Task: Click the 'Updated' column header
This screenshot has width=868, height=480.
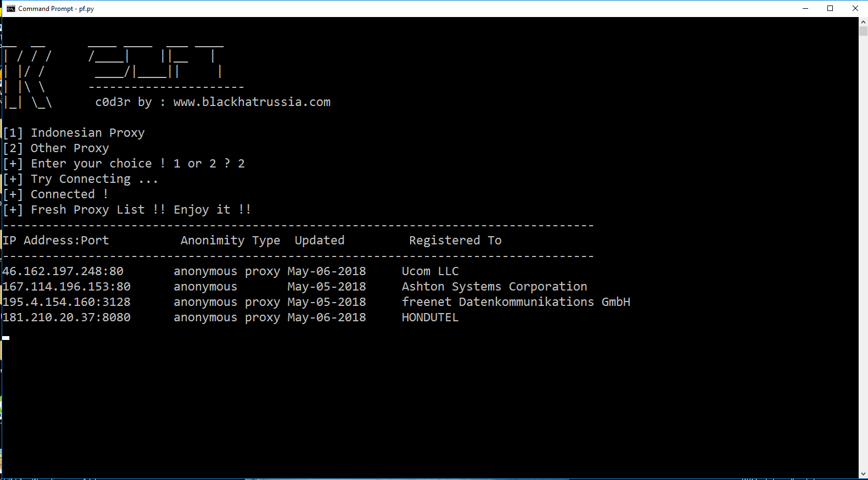Action: 320,241
